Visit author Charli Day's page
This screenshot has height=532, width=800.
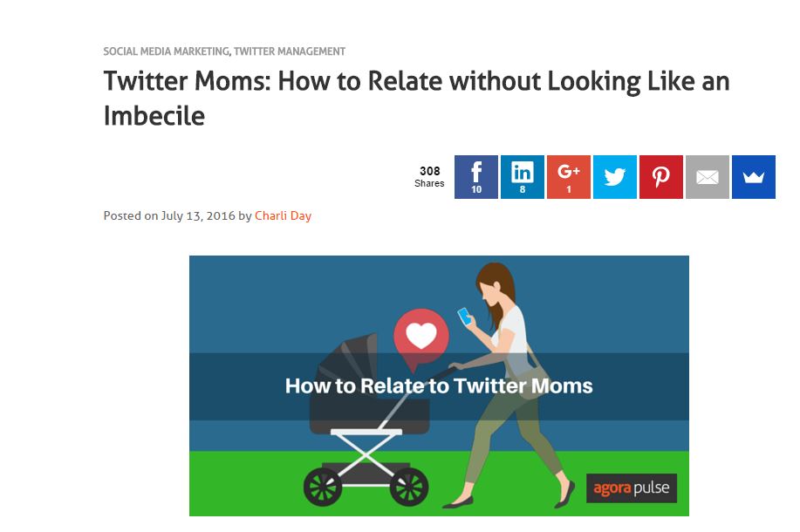coord(283,215)
